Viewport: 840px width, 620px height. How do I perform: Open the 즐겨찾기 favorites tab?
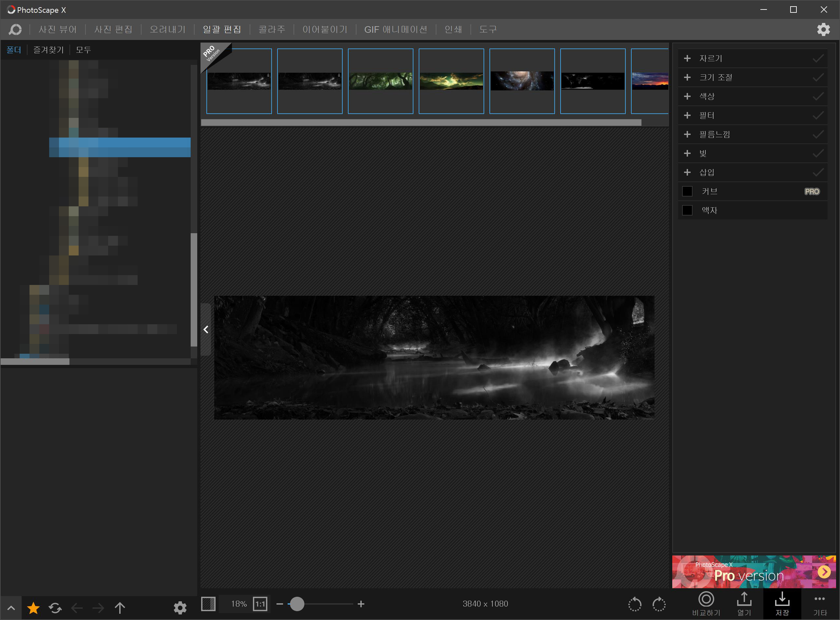48,50
